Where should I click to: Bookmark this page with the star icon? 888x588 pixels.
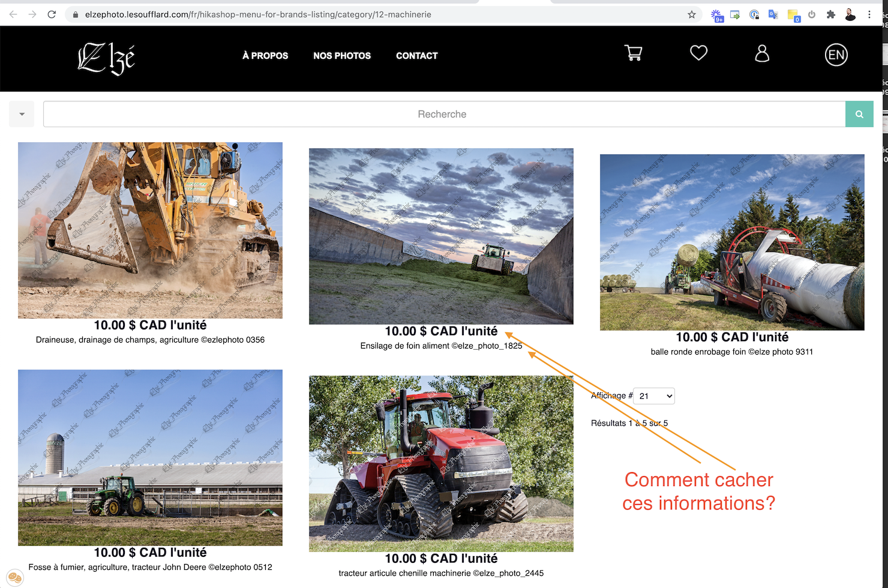[692, 14]
